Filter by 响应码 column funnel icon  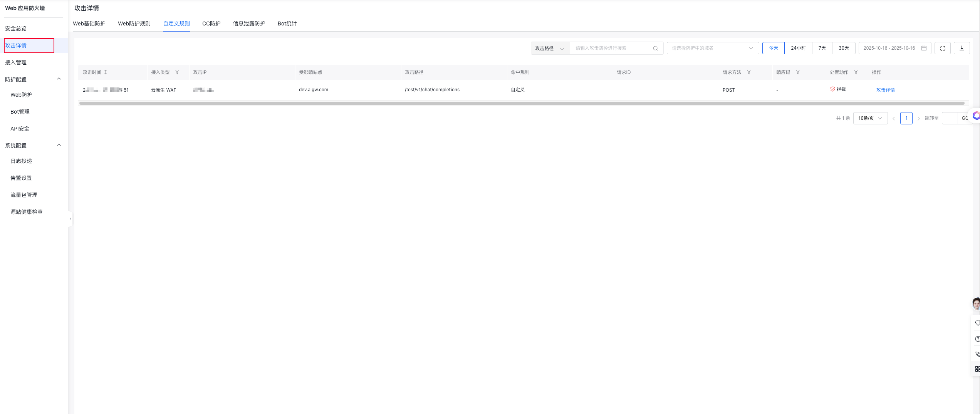tap(798, 72)
